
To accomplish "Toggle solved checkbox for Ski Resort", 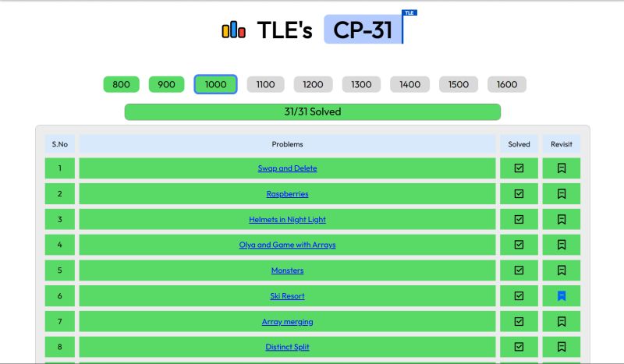I will tap(519, 296).
